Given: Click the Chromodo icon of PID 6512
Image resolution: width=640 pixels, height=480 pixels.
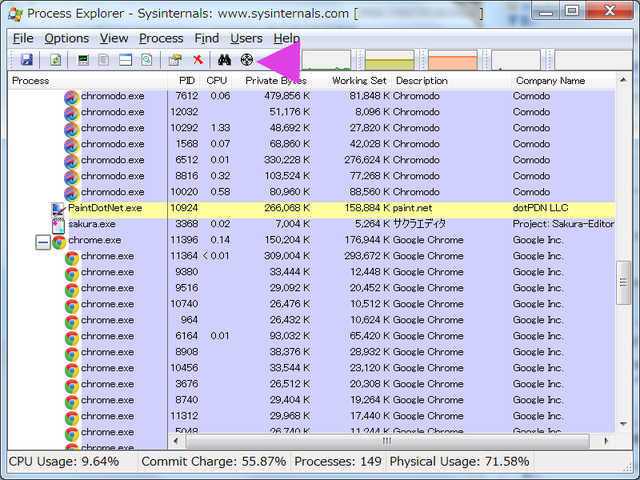Looking at the screenshot, I should (71, 162).
